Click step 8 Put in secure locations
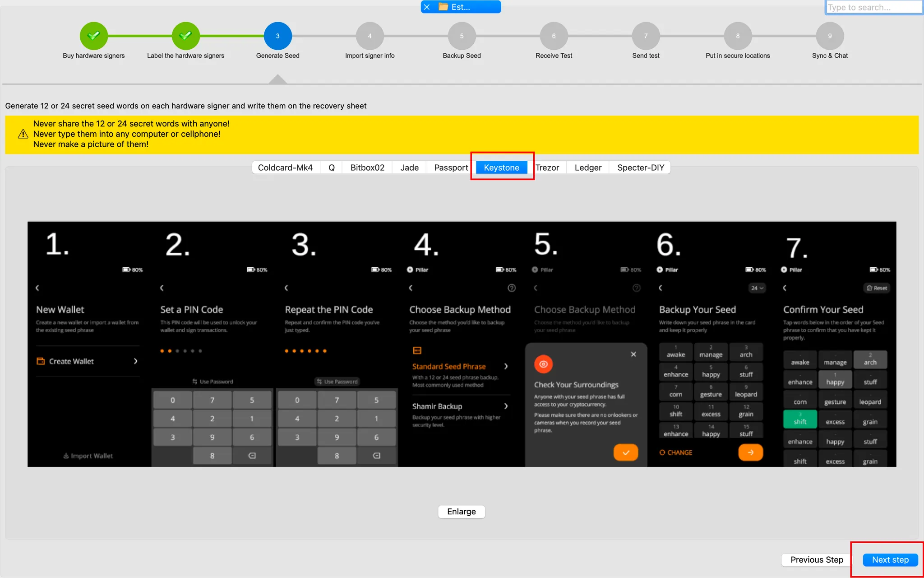The width and height of the screenshot is (924, 578). coord(738,36)
